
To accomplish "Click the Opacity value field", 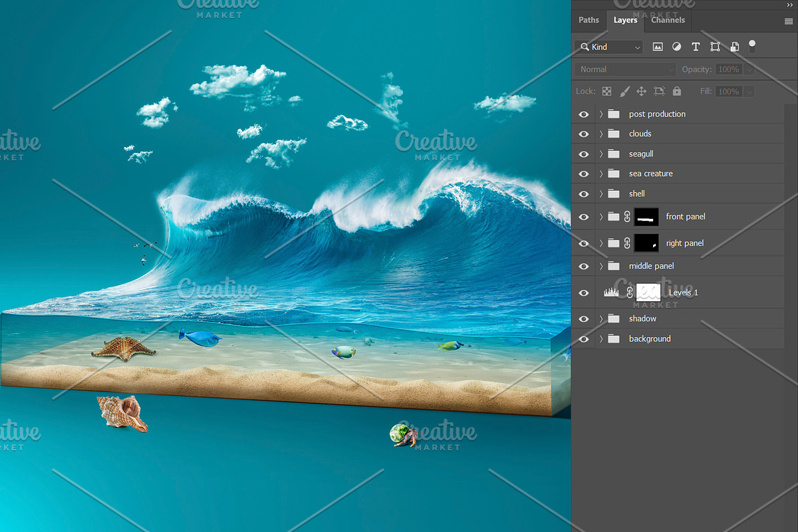I will click(729, 69).
